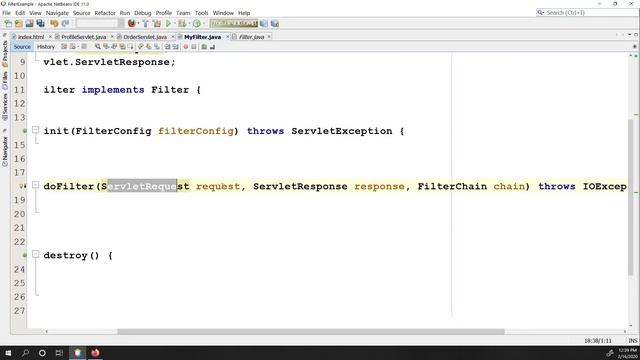Click the last icon after the memory bar

275,24
